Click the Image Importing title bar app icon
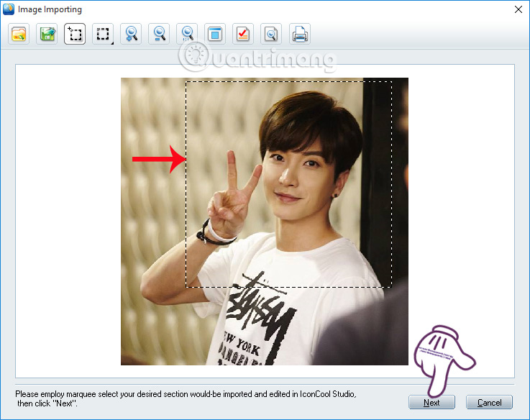This screenshot has height=420, width=530. click(9, 9)
